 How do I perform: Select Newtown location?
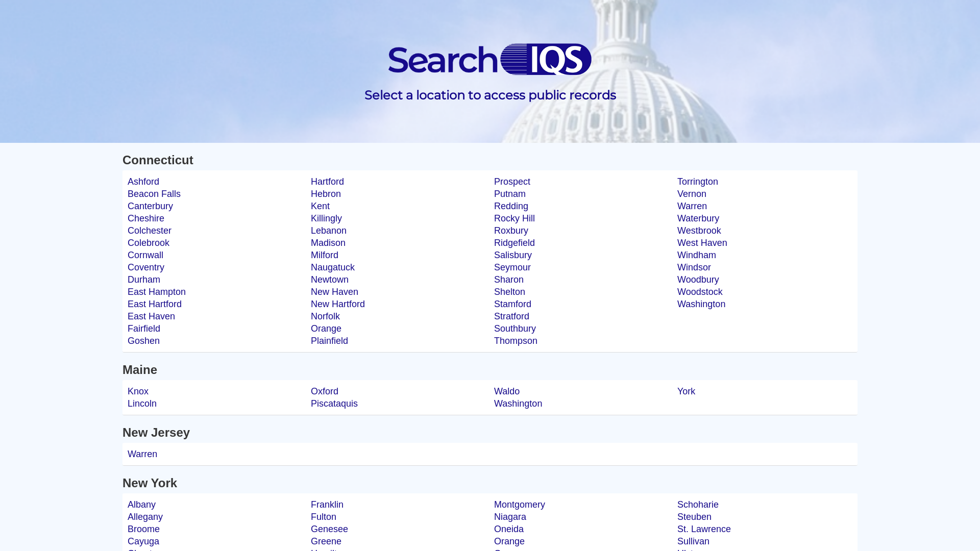[330, 280]
